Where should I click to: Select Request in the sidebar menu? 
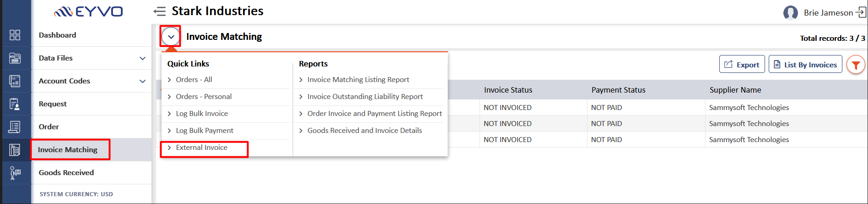(x=53, y=104)
